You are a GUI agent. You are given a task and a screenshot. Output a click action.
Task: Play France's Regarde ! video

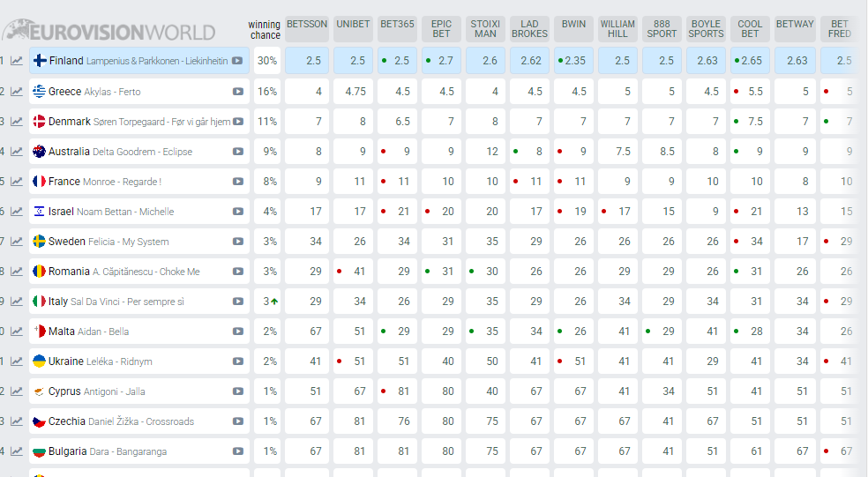(238, 181)
